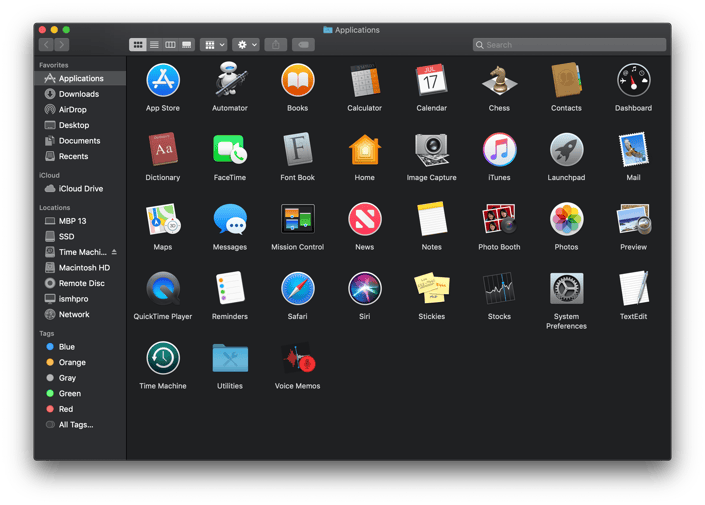Open MBP 13 in Locations
Viewport: 705px width, 505px height.
(80, 221)
